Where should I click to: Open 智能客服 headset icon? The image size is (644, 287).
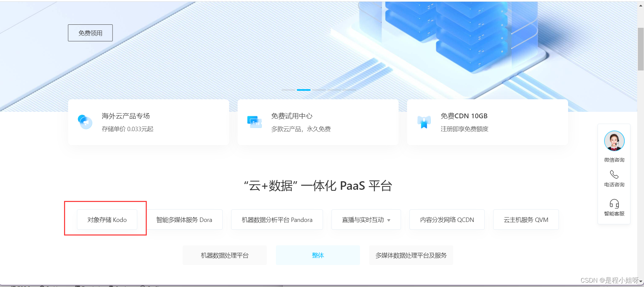(x=614, y=204)
